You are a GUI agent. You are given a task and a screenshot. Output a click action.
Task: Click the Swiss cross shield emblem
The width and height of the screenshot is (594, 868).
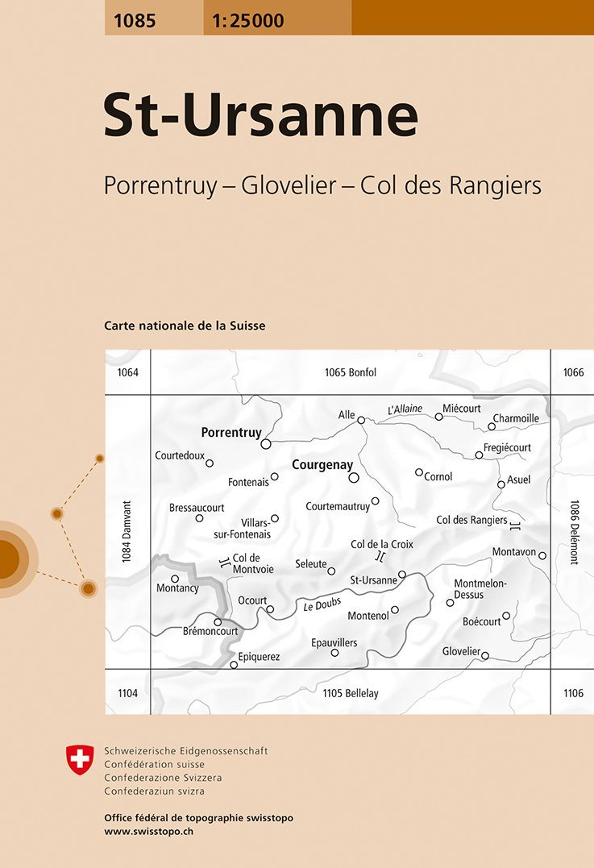pyautogui.click(x=80, y=760)
